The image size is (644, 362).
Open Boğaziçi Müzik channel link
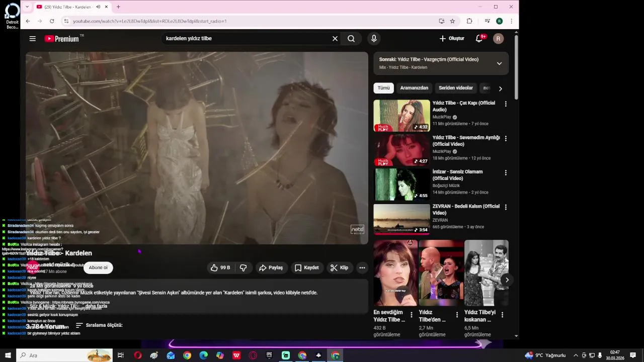click(x=446, y=186)
